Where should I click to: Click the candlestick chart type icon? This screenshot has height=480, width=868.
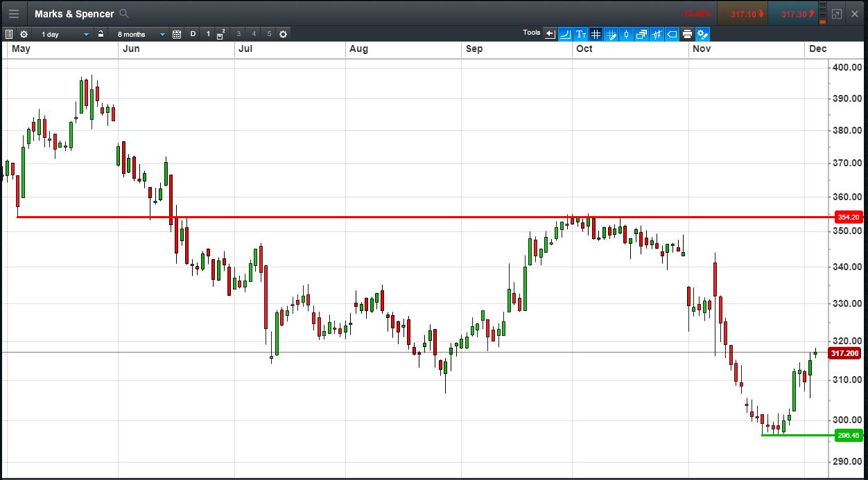point(626,34)
